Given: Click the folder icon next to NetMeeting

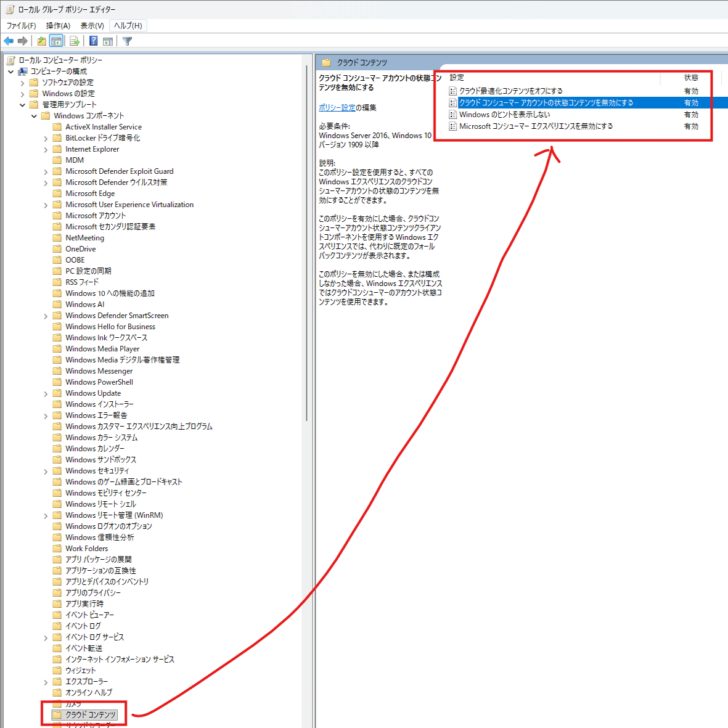Looking at the screenshot, I should coord(57,238).
